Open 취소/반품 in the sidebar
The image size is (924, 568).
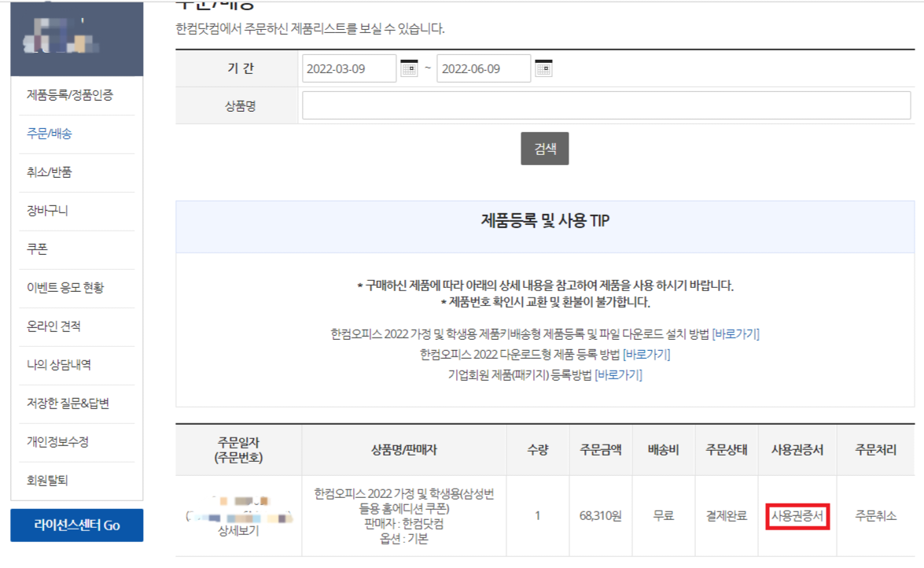[49, 172]
